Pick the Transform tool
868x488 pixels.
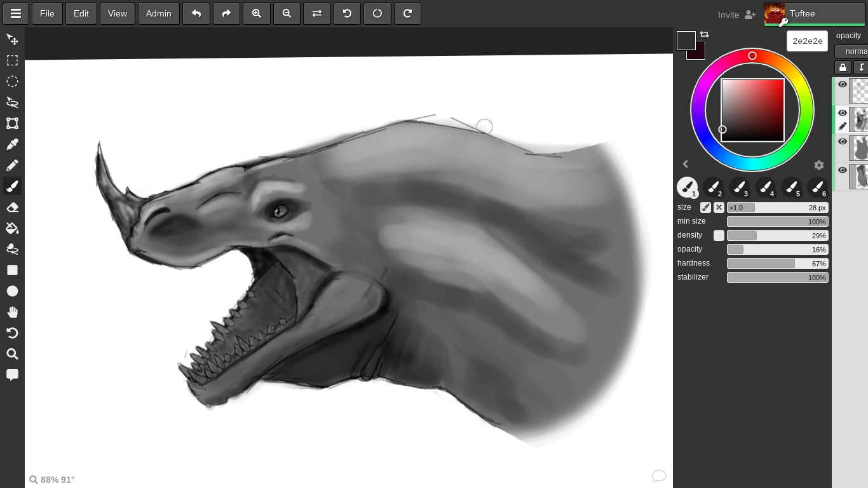(x=12, y=123)
